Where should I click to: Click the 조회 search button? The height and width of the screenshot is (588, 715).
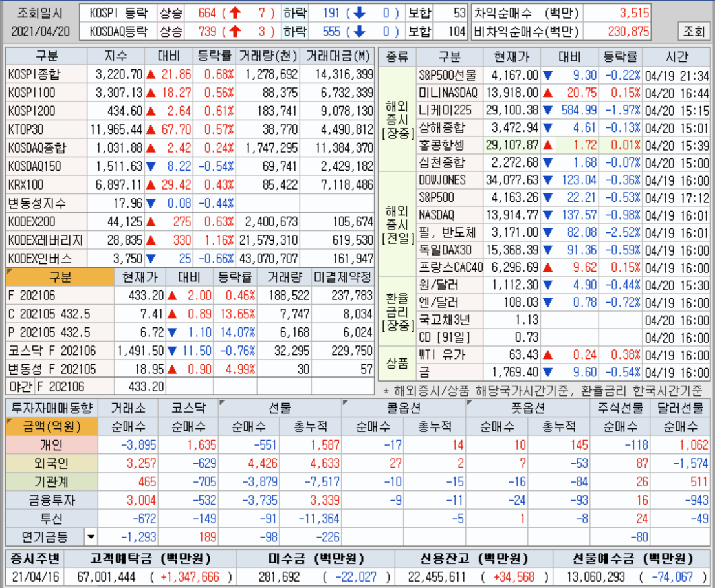(694, 31)
